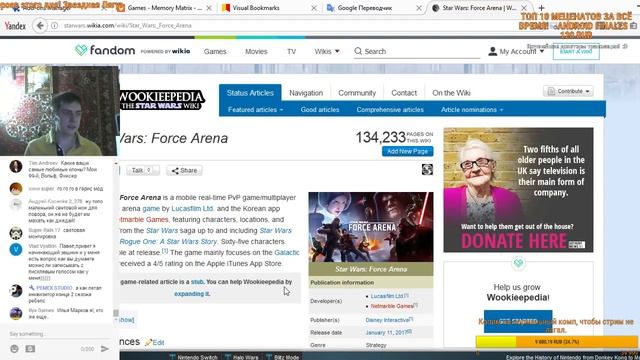
Task: Click the Force Arena infobox image
Action: (x=371, y=227)
